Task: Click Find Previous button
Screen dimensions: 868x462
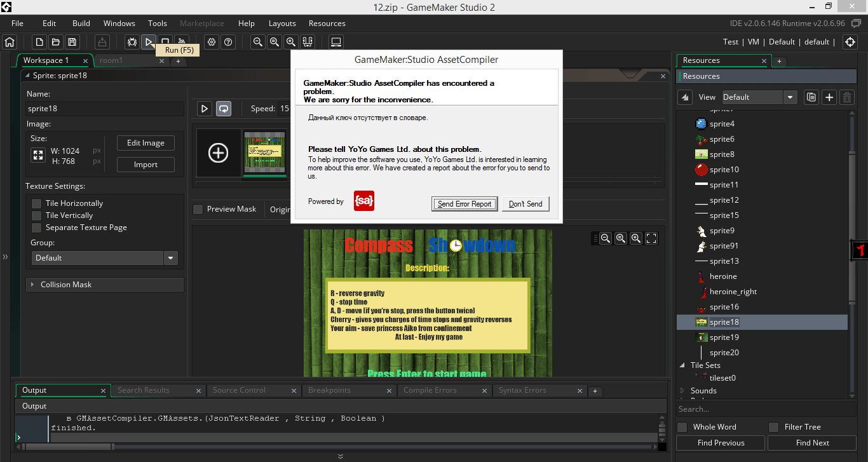Action: pos(721,443)
